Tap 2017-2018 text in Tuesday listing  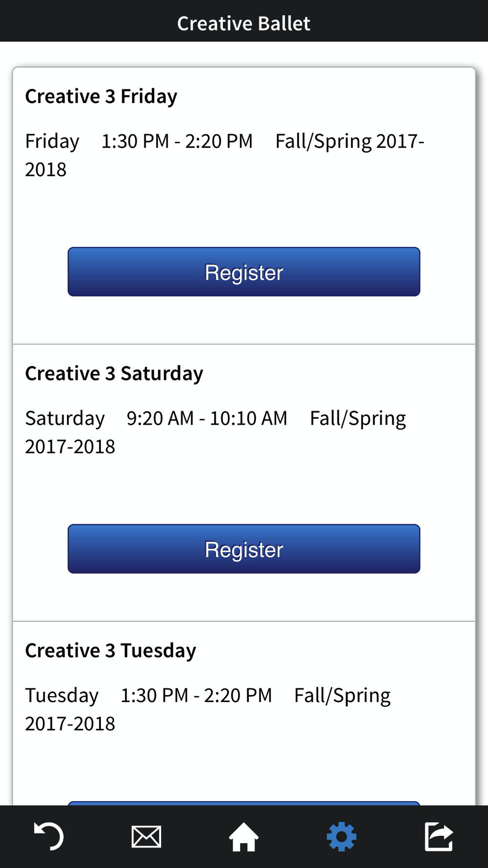click(70, 723)
